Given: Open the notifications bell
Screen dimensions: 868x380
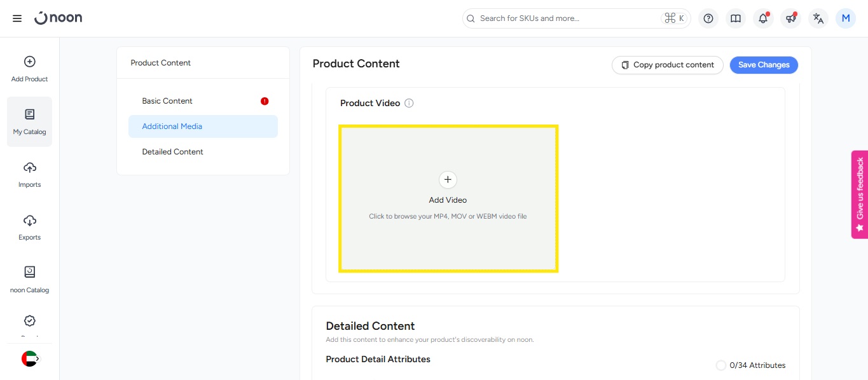Looking at the screenshot, I should point(763,18).
